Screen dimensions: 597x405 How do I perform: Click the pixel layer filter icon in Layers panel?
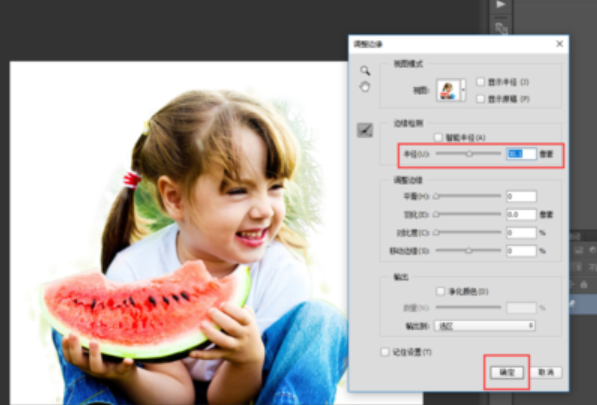(579, 250)
